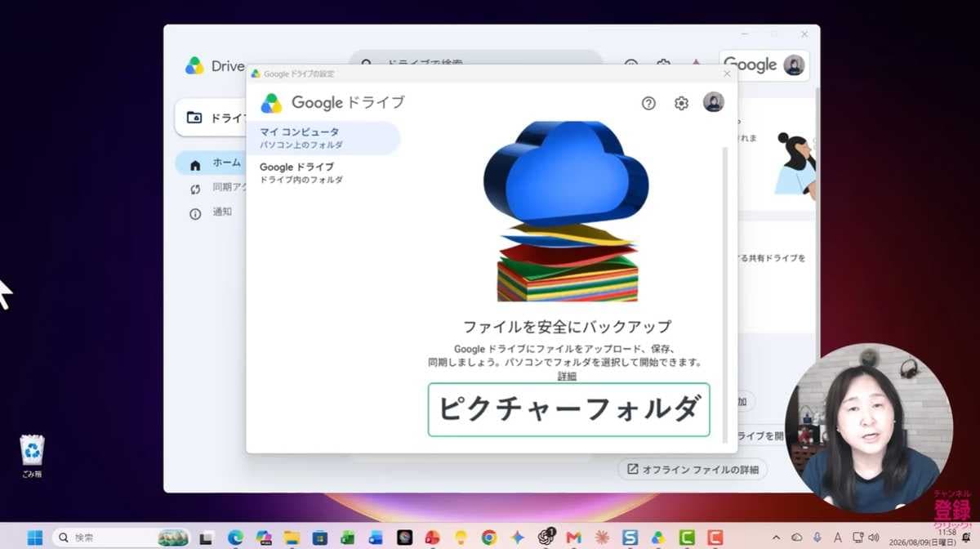Screen dimensions: 980x549
Task: Open the Windows Start menu
Action: (x=35, y=538)
